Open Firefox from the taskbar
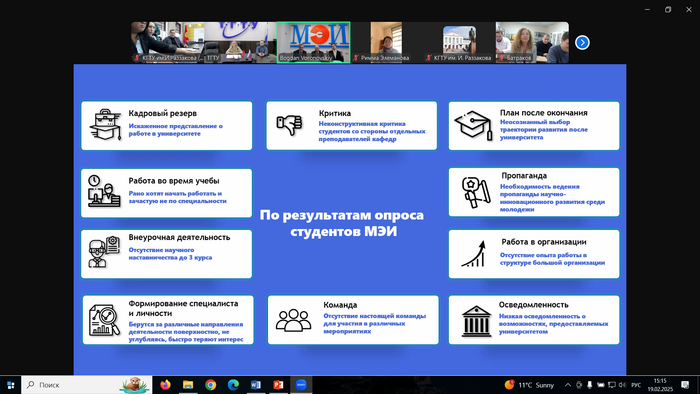700x394 pixels. pos(165,385)
